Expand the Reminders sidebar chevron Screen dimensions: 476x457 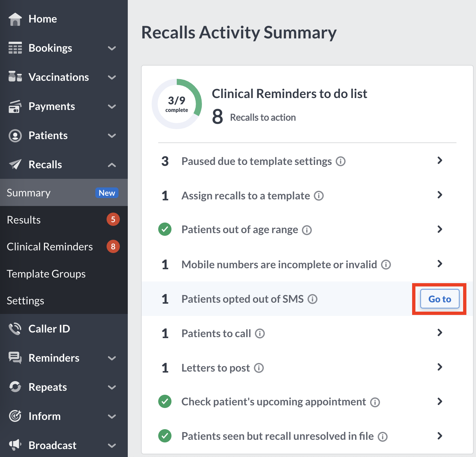pos(112,358)
